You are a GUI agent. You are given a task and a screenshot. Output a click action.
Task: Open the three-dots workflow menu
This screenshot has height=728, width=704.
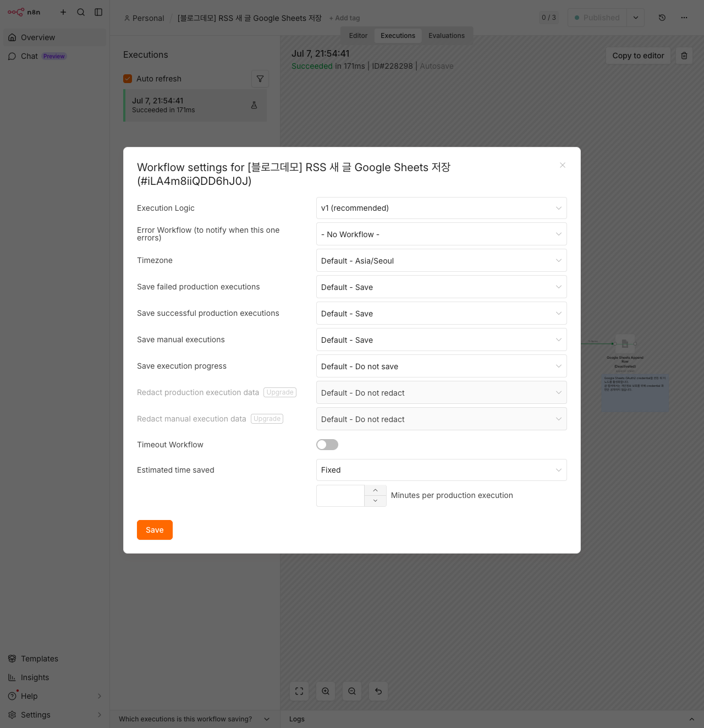point(684,18)
